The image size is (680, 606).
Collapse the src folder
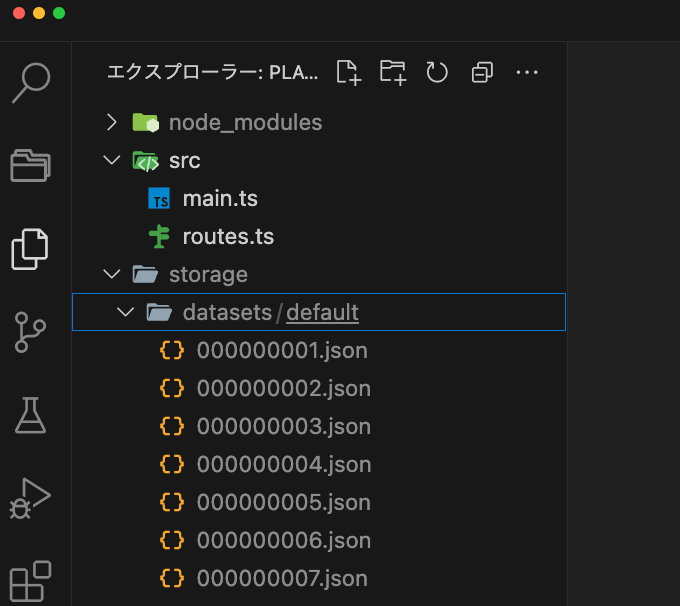click(x=112, y=160)
